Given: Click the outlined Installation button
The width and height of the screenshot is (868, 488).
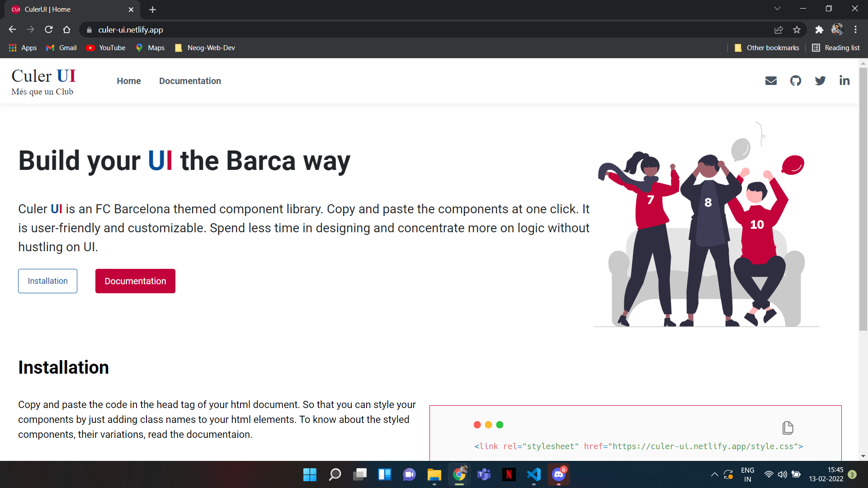Looking at the screenshot, I should pyautogui.click(x=47, y=281).
